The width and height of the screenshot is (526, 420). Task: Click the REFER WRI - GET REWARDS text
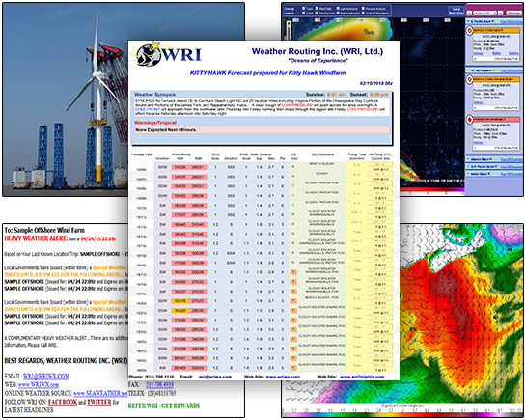click(x=164, y=406)
